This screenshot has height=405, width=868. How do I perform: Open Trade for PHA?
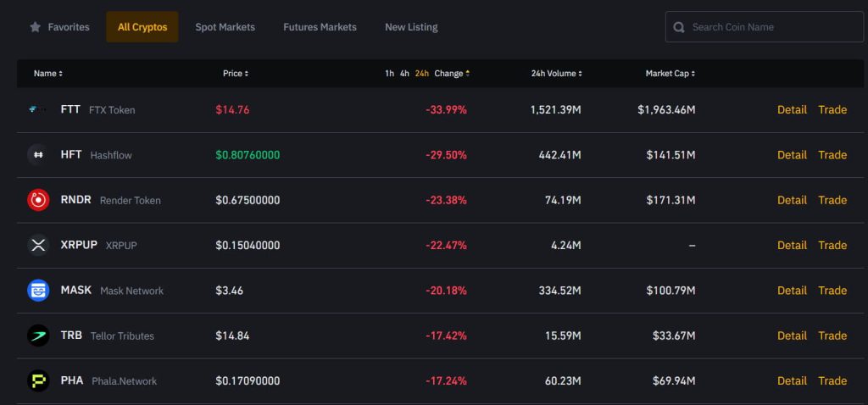coord(832,380)
